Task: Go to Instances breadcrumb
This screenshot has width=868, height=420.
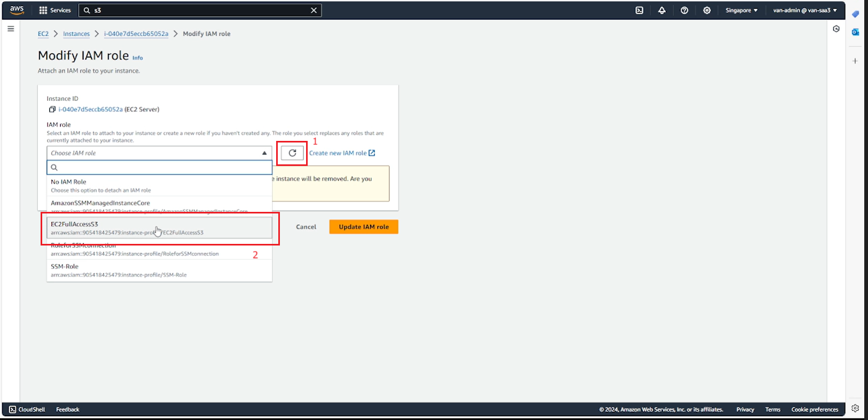Action: click(x=76, y=34)
